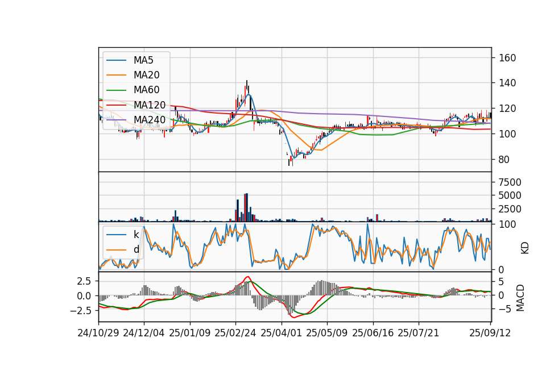Click the blue MA5 legend line sample

[x=116, y=60]
